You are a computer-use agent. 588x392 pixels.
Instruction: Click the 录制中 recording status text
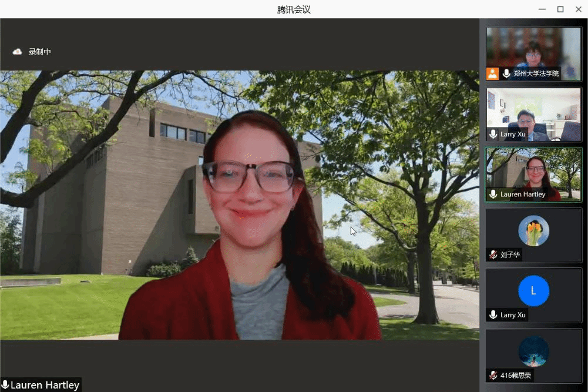point(40,52)
